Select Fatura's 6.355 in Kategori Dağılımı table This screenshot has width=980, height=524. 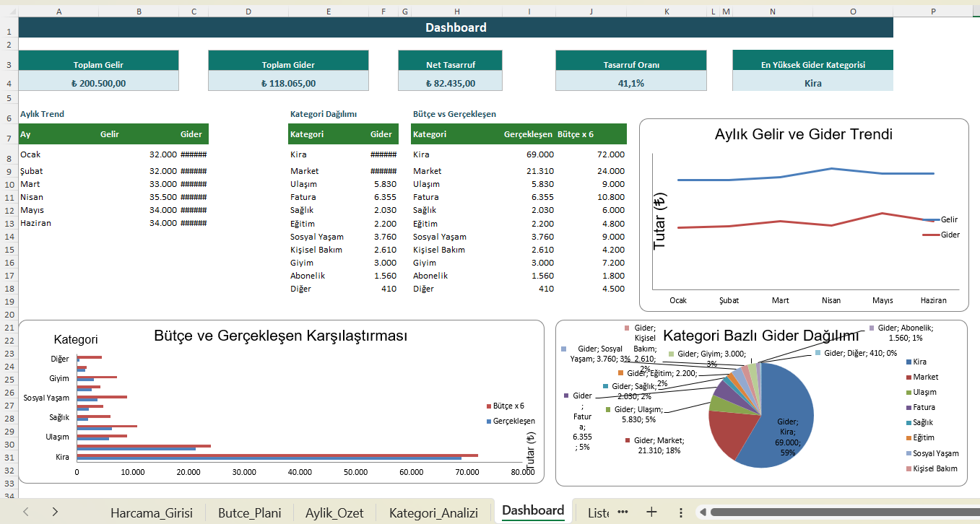[x=383, y=197]
